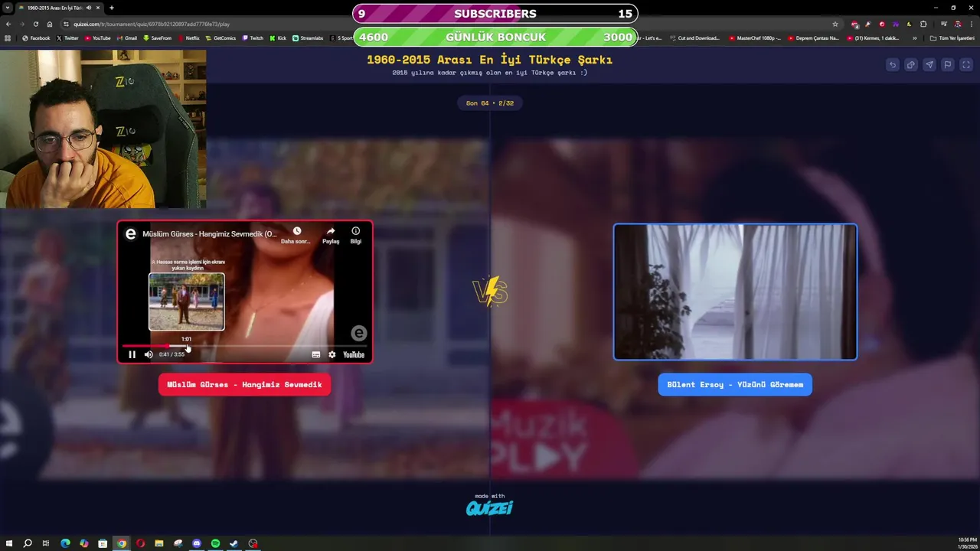Click the Quizei copy link icon
Image resolution: width=980 pixels, height=551 pixels.
910,65
